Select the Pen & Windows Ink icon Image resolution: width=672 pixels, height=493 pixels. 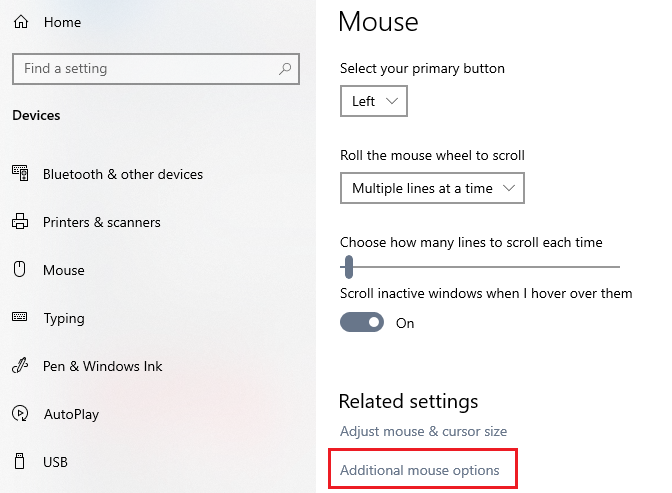[20, 365]
